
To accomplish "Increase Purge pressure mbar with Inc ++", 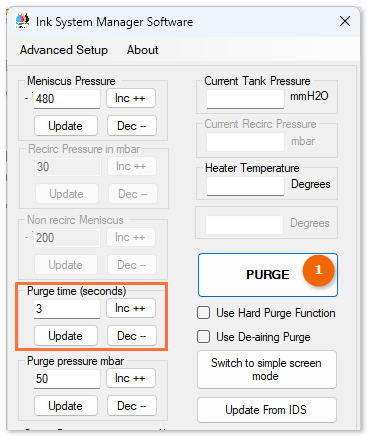I will click(x=131, y=378).
